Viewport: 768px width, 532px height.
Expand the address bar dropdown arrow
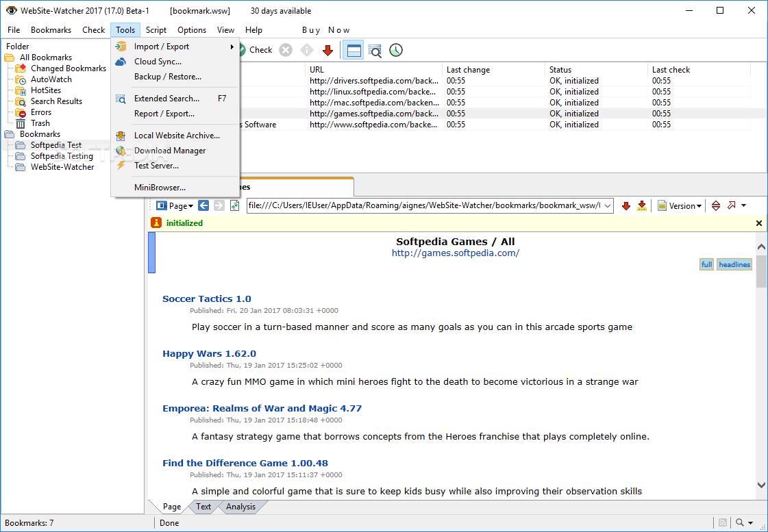click(x=608, y=206)
